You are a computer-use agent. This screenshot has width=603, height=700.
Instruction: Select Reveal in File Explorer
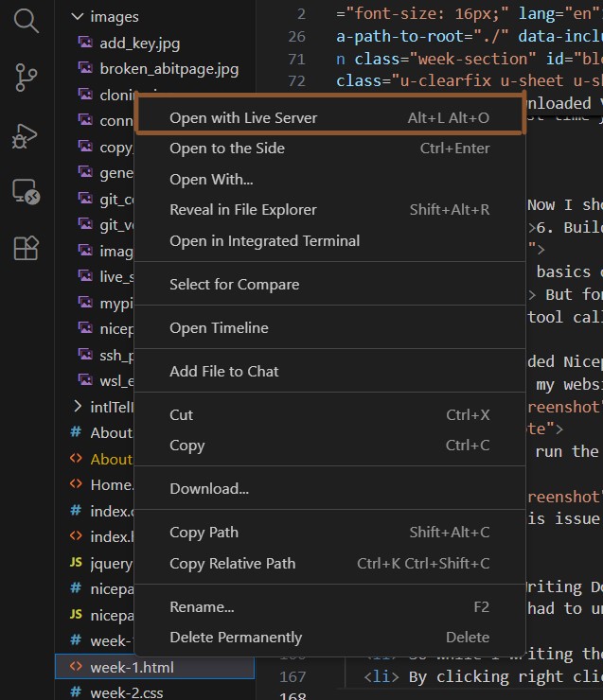coord(329,209)
